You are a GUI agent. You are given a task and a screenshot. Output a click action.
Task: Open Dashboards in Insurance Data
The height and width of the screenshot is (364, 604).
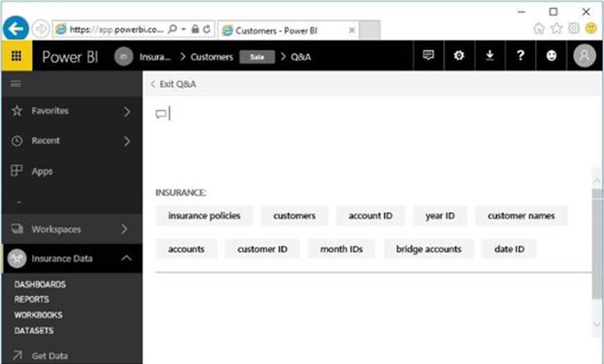point(40,285)
